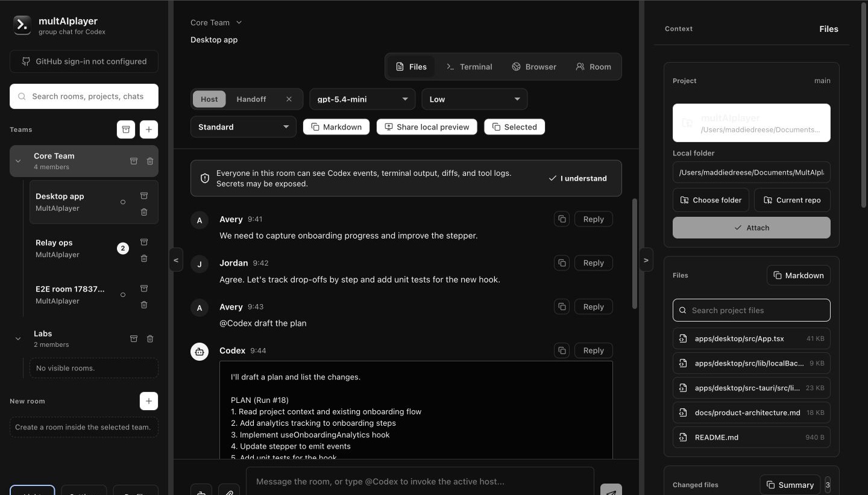The height and width of the screenshot is (495, 868).
Task: Archive the Relay ops room
Action: [144, 242]
